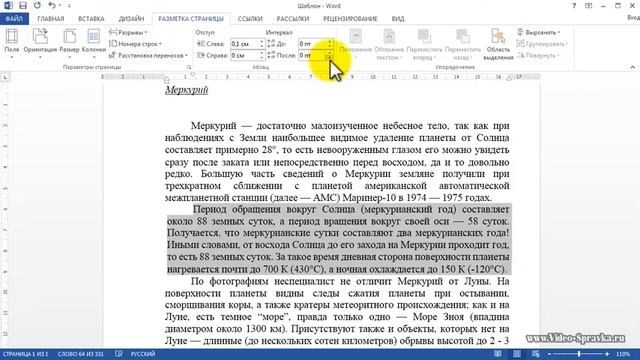The image size is (640, 360).
Task: Open the Поля (Margins) button
Action: (x=12, y=44)
